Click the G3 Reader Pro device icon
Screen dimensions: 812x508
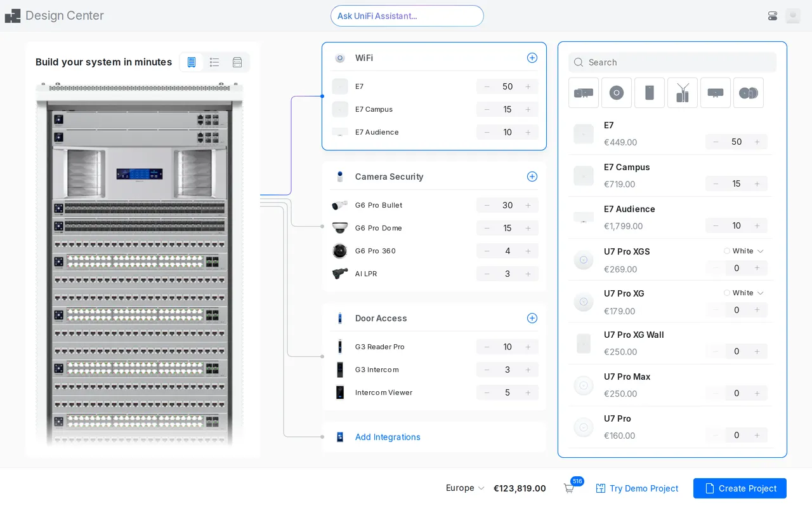point(340,347)
